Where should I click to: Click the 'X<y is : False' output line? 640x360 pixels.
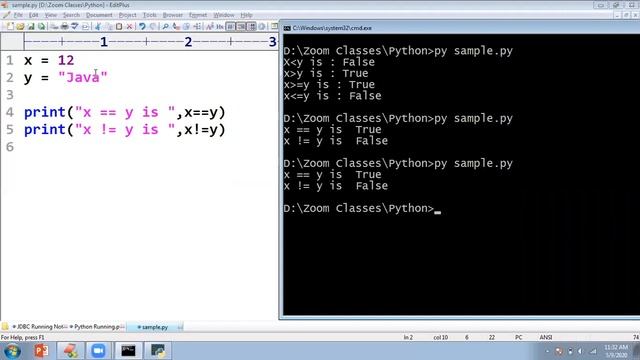pyautogui.click(x=329, y=62)
